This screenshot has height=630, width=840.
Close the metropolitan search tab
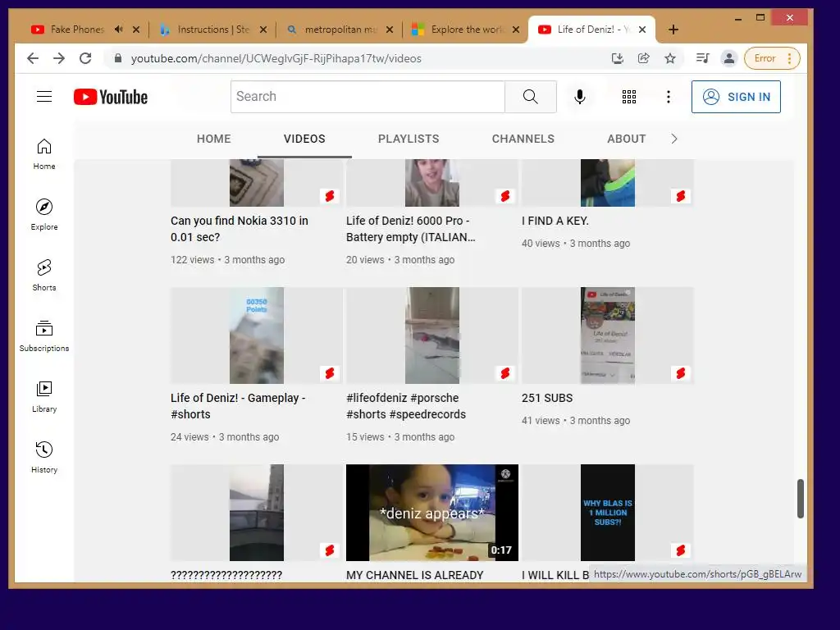(x=390, y=30)
